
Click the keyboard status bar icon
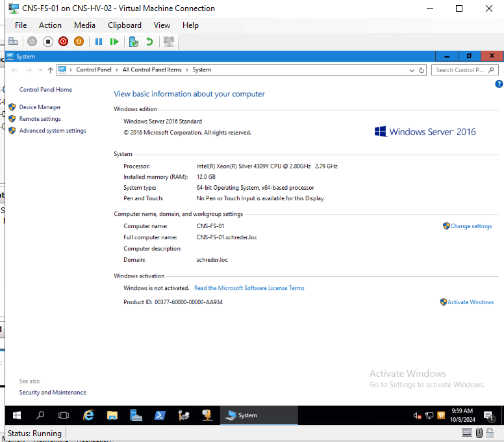point(467,433)
